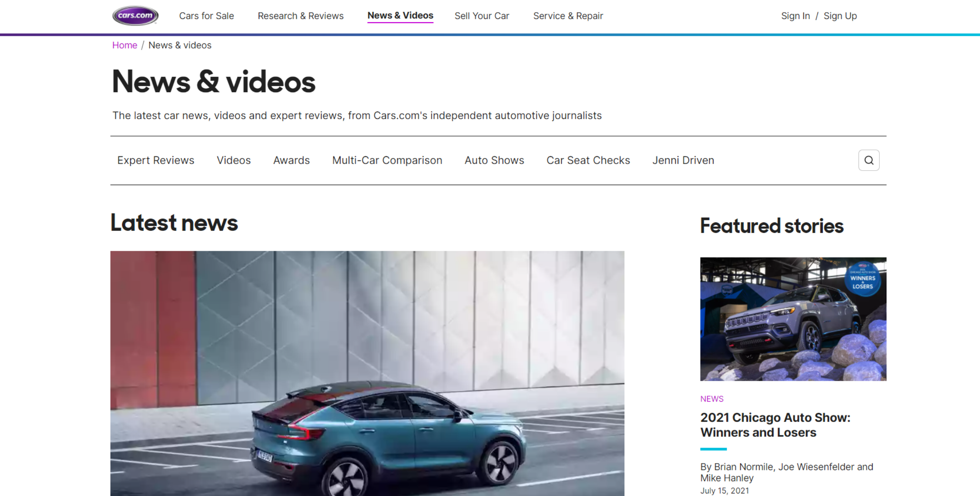Click the Featured stories heading
Viewport: 980px width, 496px height.
click(x=772, y=225)
